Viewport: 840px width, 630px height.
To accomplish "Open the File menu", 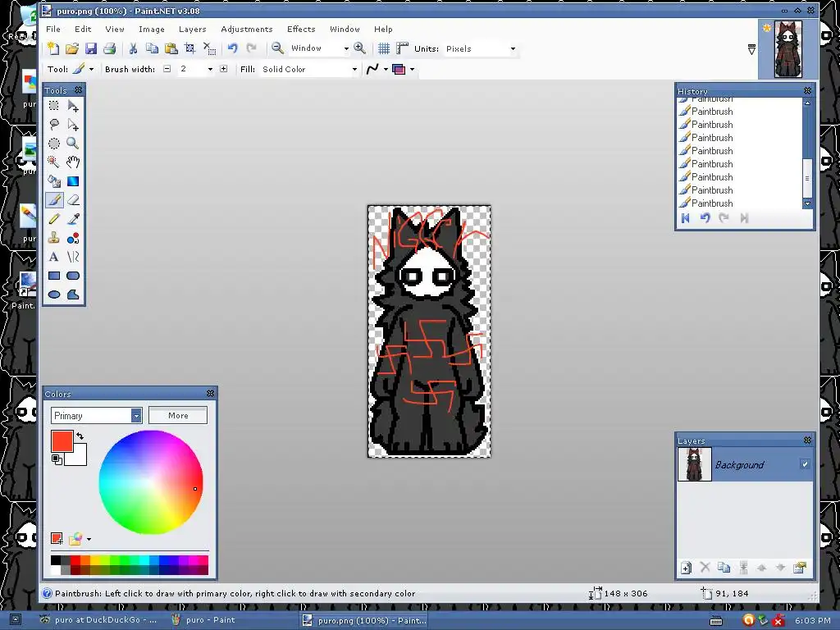I will (x=53, y=29).
